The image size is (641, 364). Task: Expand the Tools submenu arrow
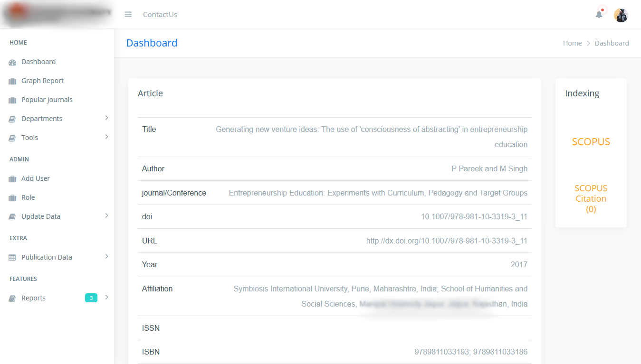click(x=106, y=137)
